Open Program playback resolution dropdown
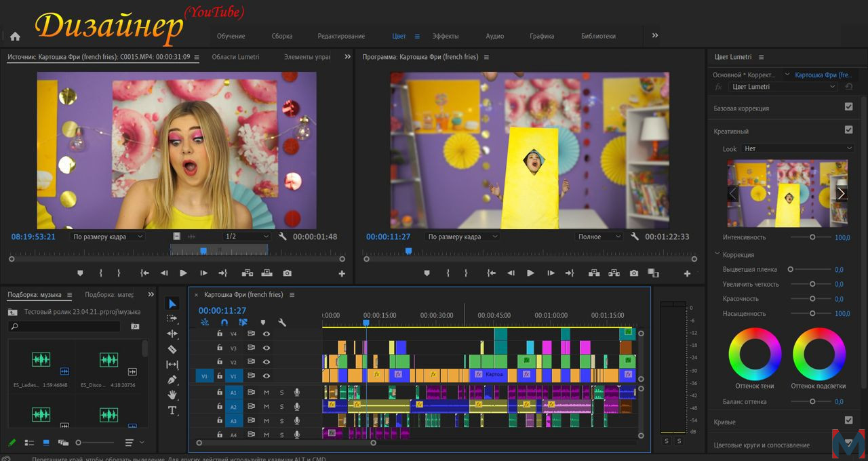Viewport: 868px width, 461px height. [599, 237]
